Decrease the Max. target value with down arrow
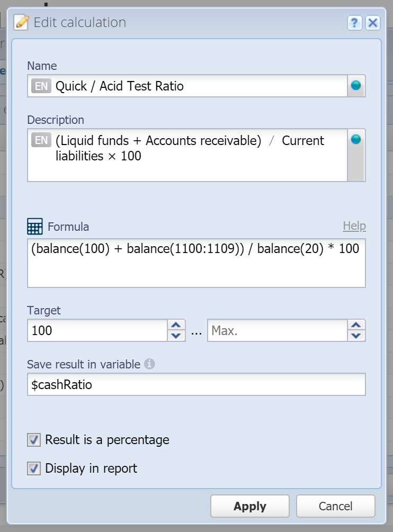The height and width of the screenshot is (532, 393). [x=356, y=336]
